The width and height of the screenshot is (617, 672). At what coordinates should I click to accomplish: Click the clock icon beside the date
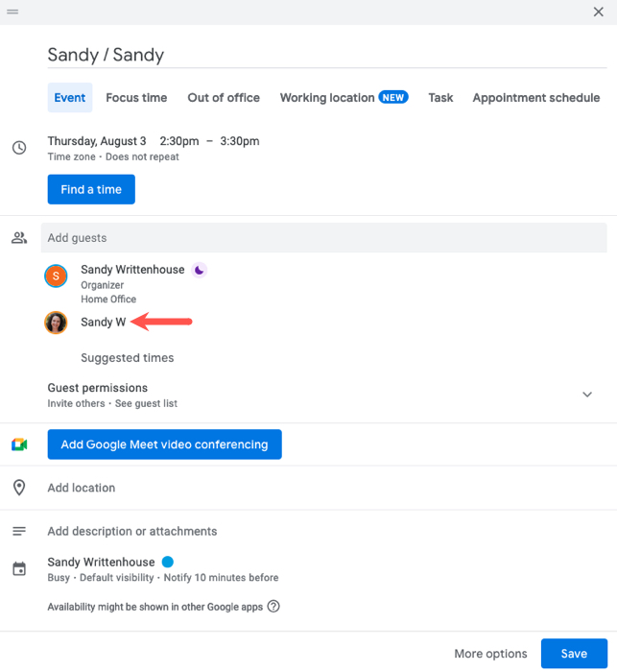point(19,148)
